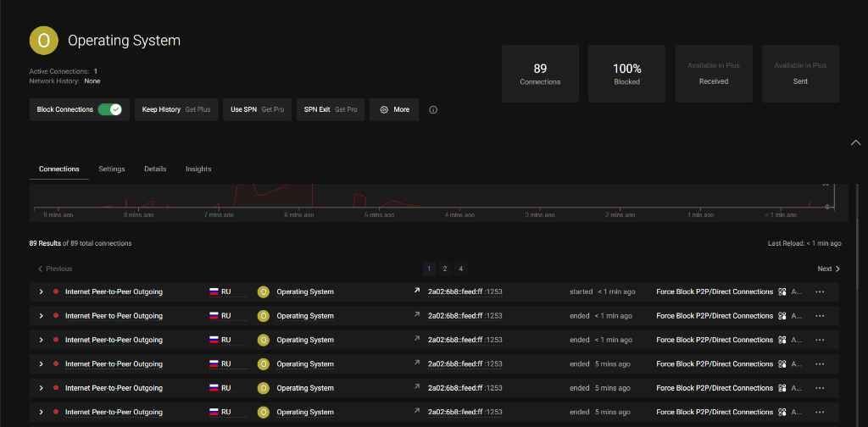The width and height of the screenshot is (868, 427).
Task: Click the Use SPN Get Pro option
Action: click(x=258, y=109)
